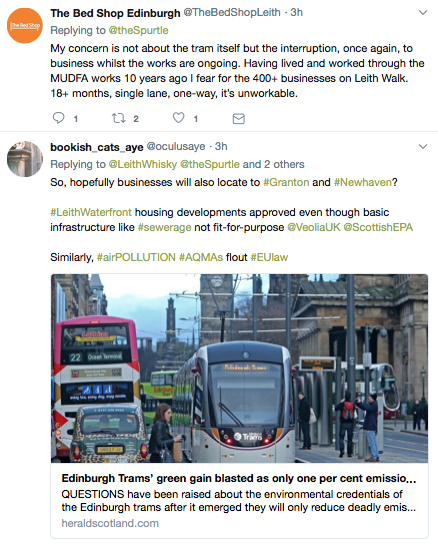Like The Bed Shop Edinburgh tweet
Viewport: 438px width, 544px height.
coord(179,118)
